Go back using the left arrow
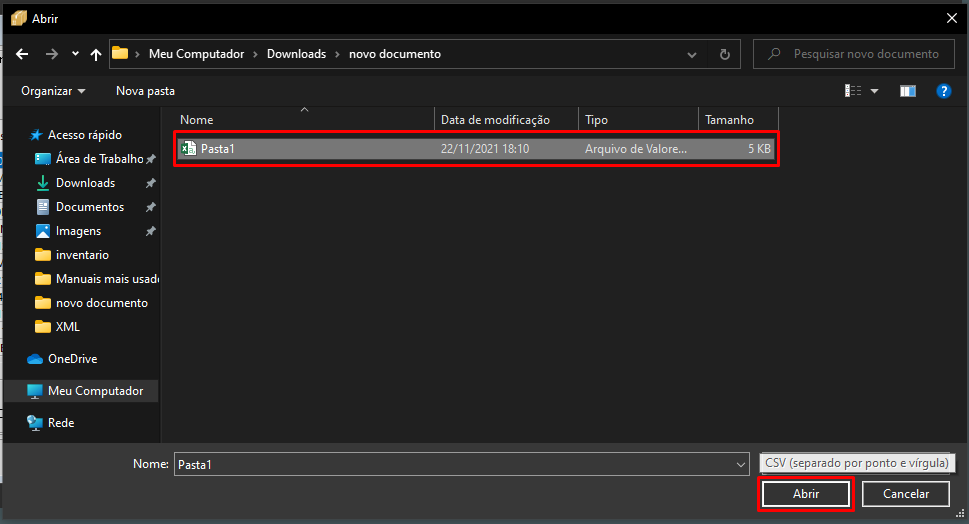 point(22,54)
